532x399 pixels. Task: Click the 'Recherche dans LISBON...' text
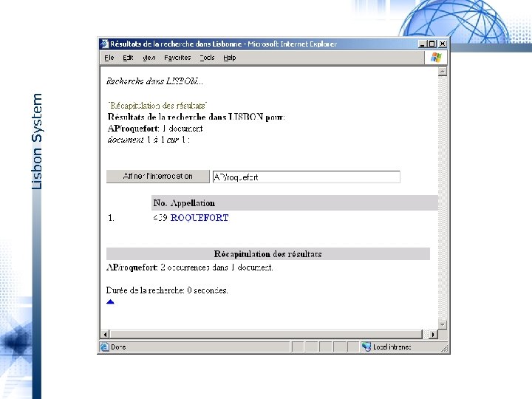pos(154,81)
